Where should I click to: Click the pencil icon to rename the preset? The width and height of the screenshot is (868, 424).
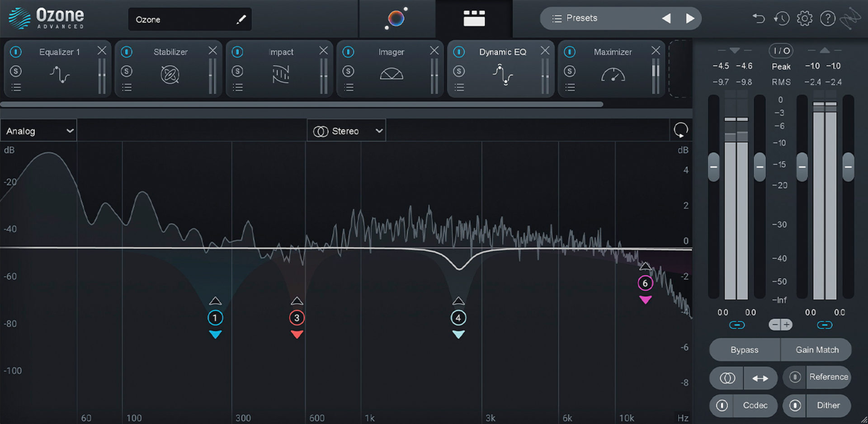point(242,19)
